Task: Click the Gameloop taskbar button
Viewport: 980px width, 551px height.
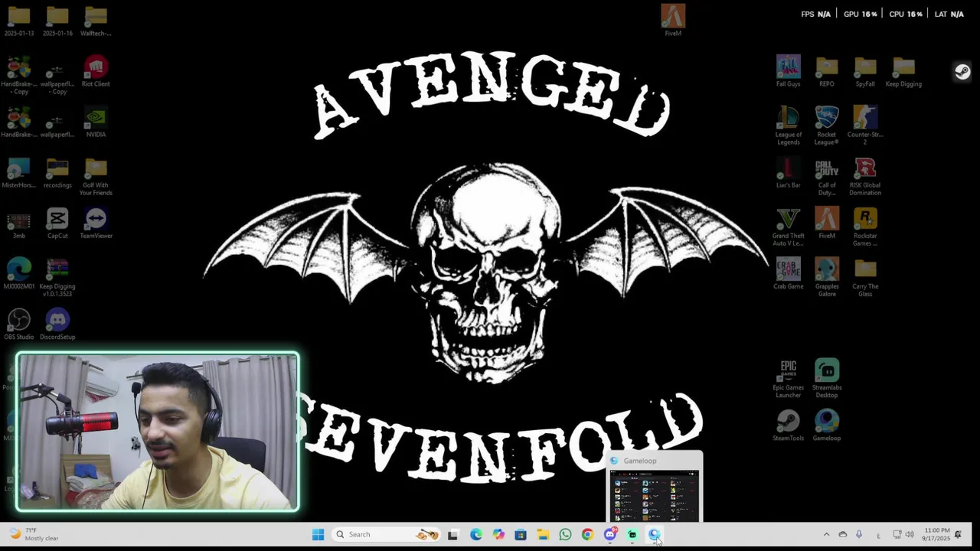Action: 655,535
